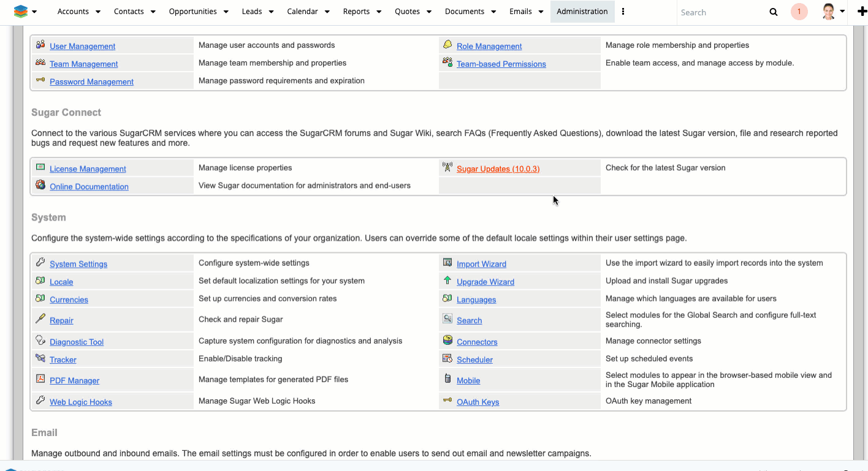The width and height of the screenshot is (868, 471).
Task: Expand the Documents menu dropdown arrow
Action: (x=493, y=12)
